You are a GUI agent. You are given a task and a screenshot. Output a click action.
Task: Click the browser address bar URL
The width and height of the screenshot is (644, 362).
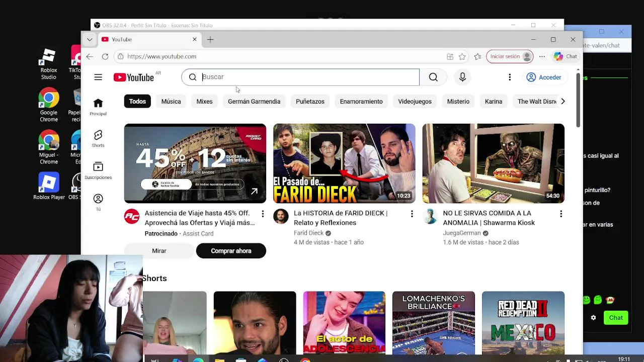coord(162,56)
